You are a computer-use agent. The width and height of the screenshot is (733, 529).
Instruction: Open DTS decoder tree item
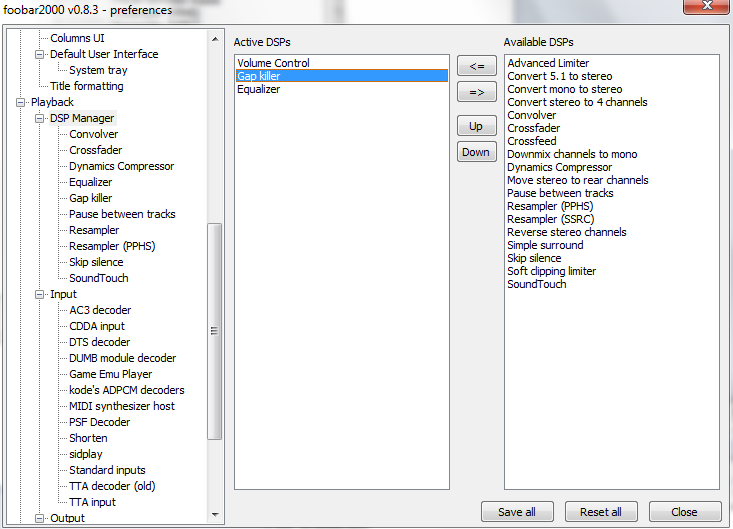tap(100, 342)
